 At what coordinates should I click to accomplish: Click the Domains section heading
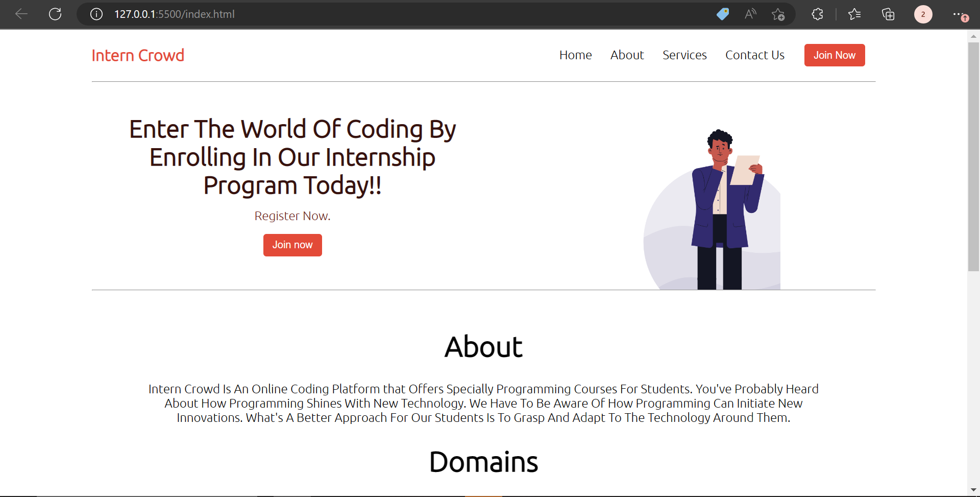click(x=483, y=462)
